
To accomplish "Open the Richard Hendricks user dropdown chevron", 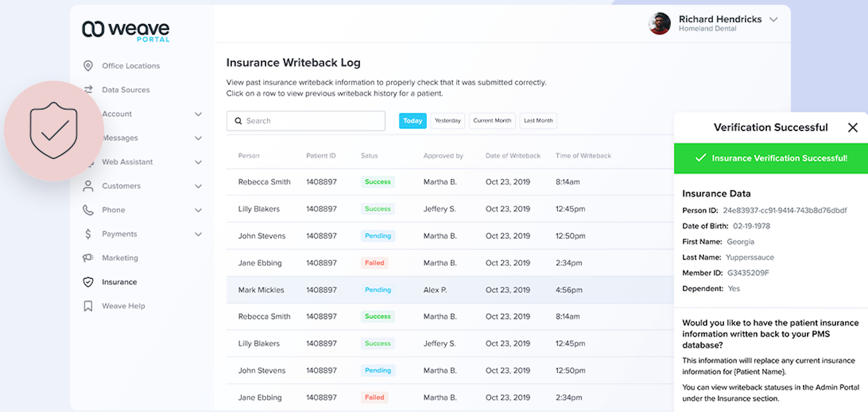I will [x=773, y=20].
